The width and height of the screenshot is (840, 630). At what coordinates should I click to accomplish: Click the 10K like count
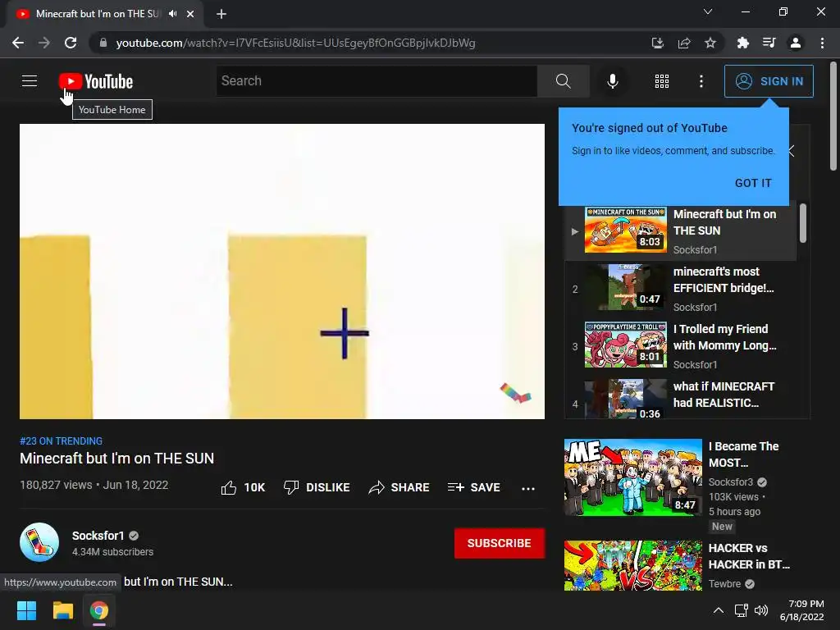(254, 487)
